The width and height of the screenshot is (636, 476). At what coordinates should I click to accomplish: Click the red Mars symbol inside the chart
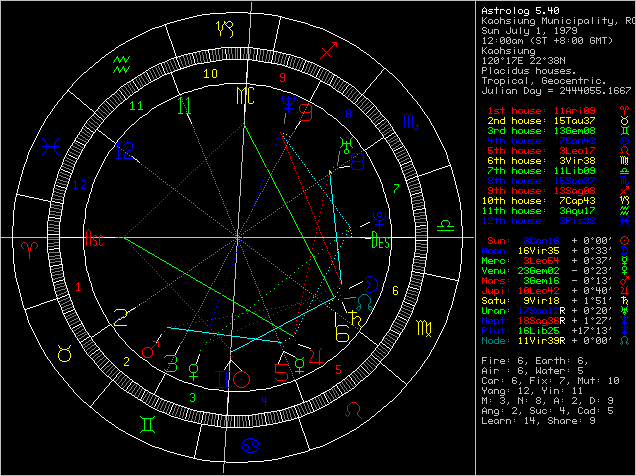point(151,349)
